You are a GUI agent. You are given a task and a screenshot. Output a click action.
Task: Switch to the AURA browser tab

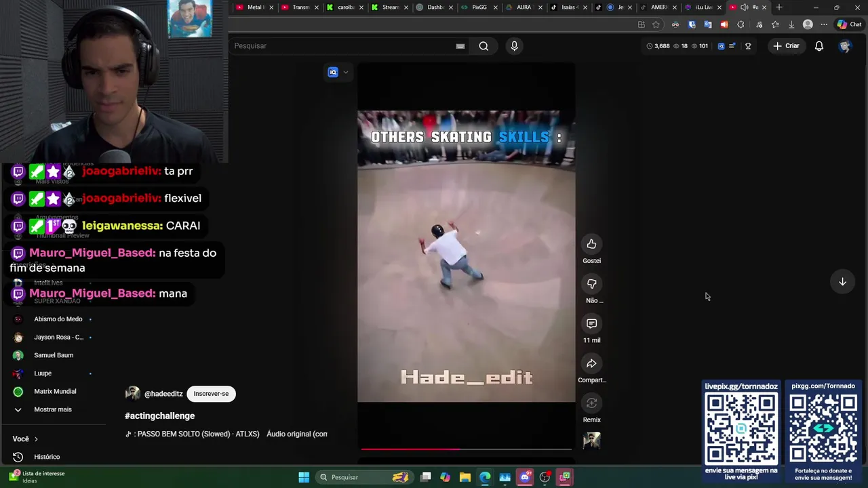click(x=523, y=7)
